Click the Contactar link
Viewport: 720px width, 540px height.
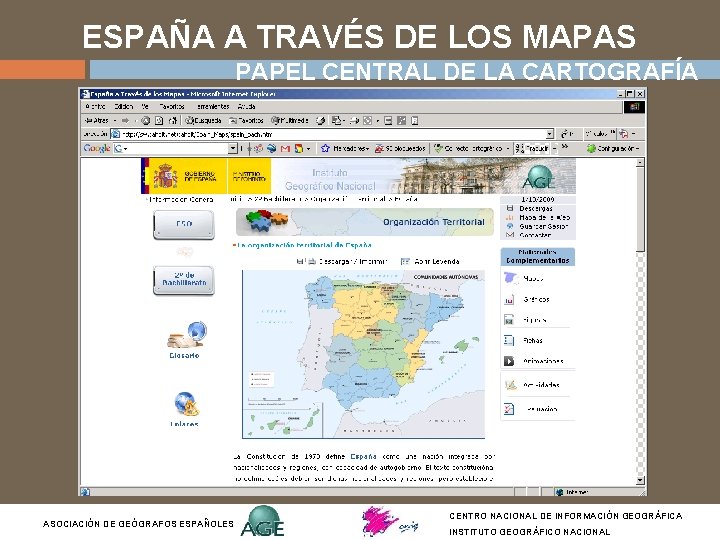click(x=535, y=235)
